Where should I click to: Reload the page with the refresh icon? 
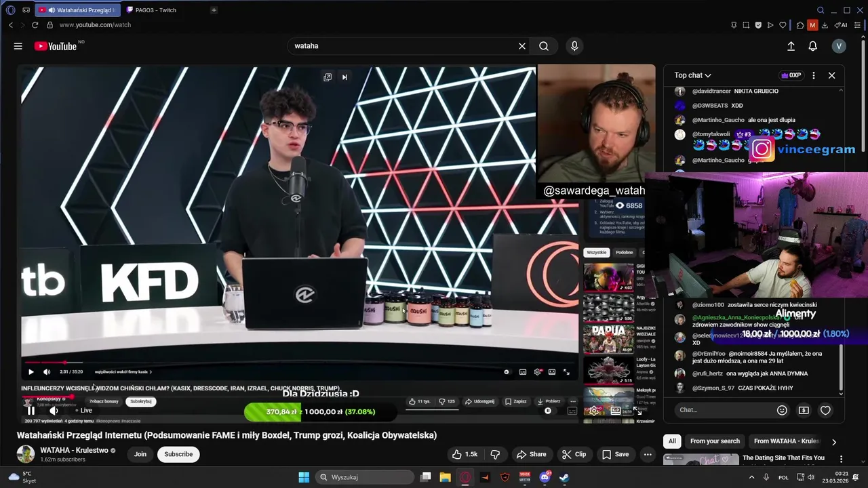36,25
